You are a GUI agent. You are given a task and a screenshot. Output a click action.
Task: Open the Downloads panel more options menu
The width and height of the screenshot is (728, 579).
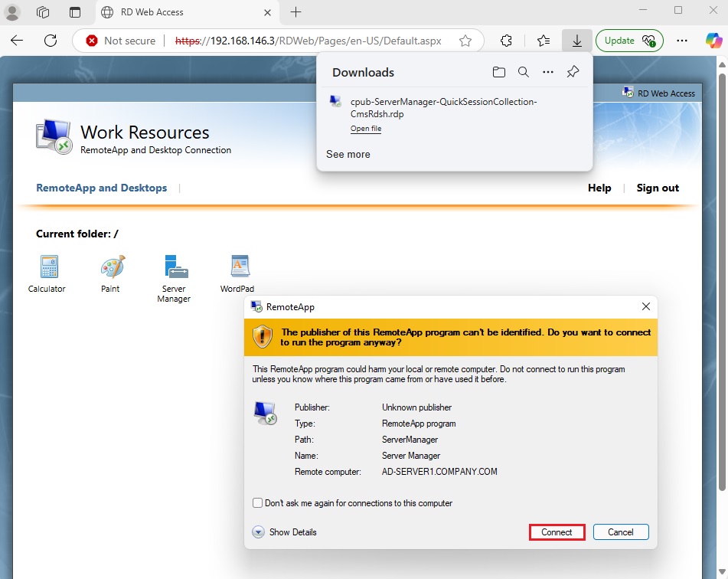point(547,72)
